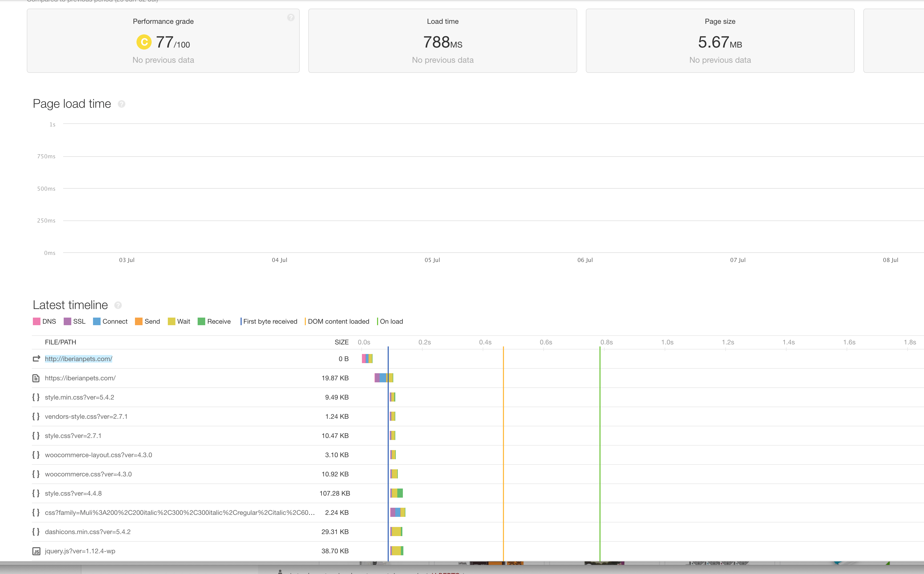Viewport: 924px width, 574px height.
Task: Click the 06 Jul label on chart axis
Action: pyautogui.click(x=585, y=260)
